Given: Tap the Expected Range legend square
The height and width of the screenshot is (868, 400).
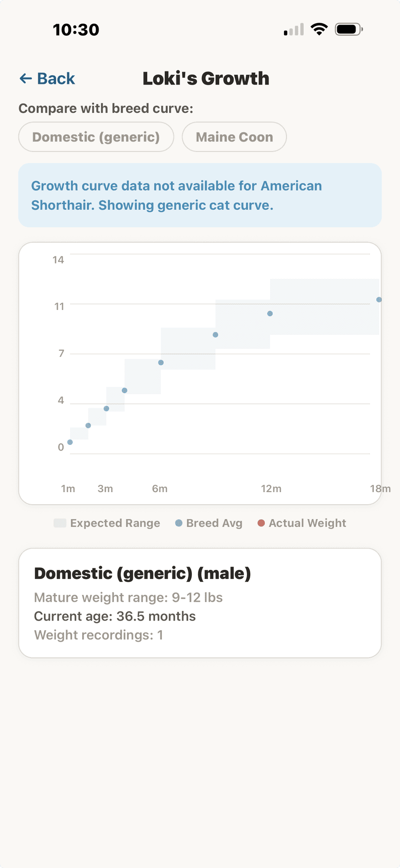Looking at the screenshot, I should tap(59, 523).
